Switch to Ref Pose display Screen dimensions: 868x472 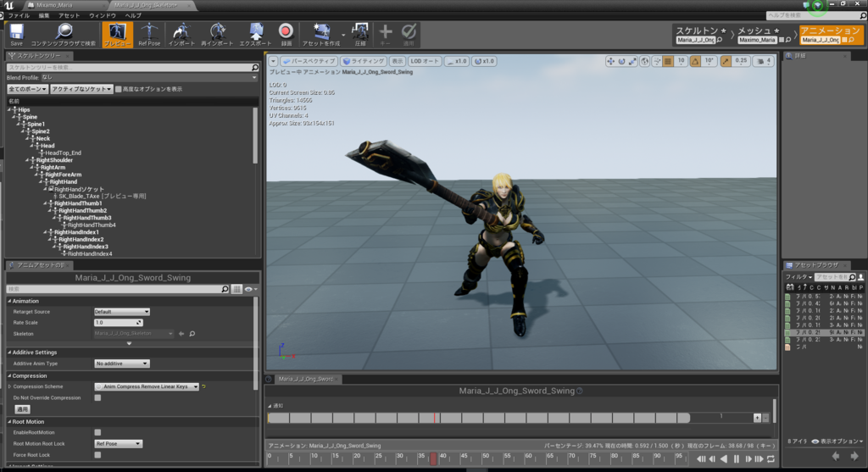click(149, 34)
